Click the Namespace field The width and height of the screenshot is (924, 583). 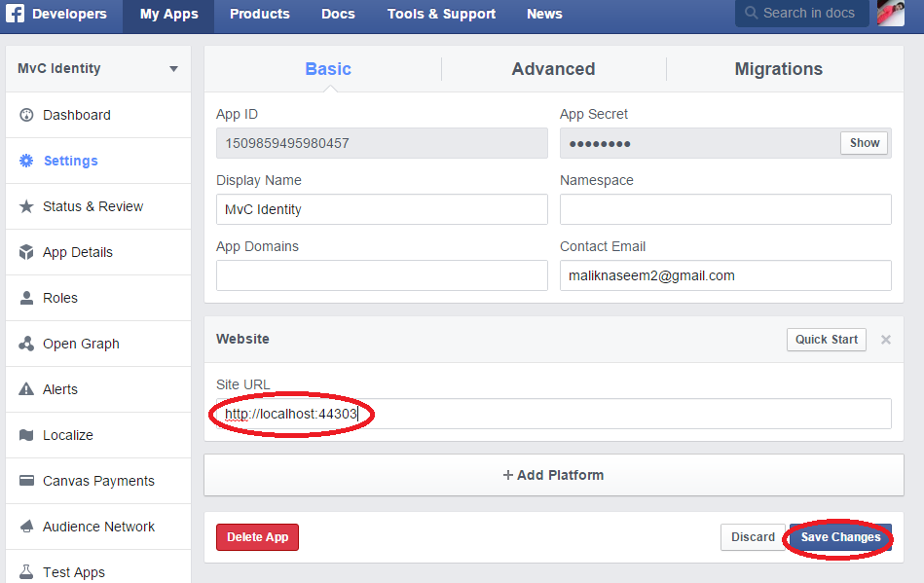coord(725,209)
